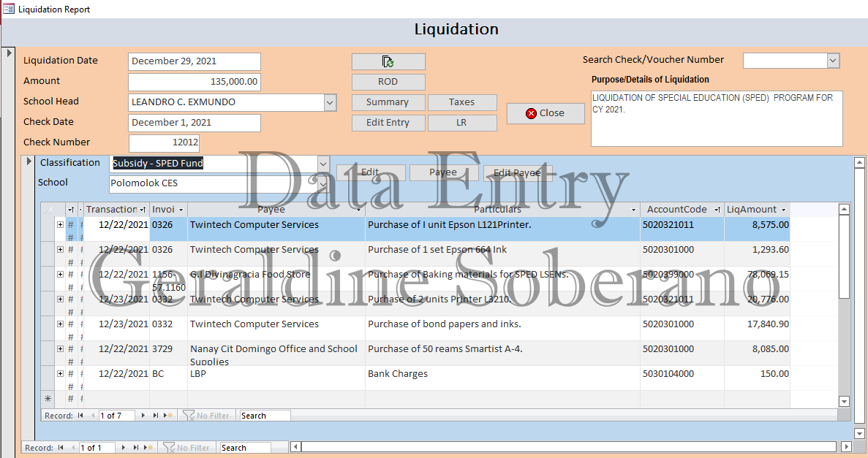868x458 pixels.
Task: Click No Filter in main form navigator
Action: point(186,448)
